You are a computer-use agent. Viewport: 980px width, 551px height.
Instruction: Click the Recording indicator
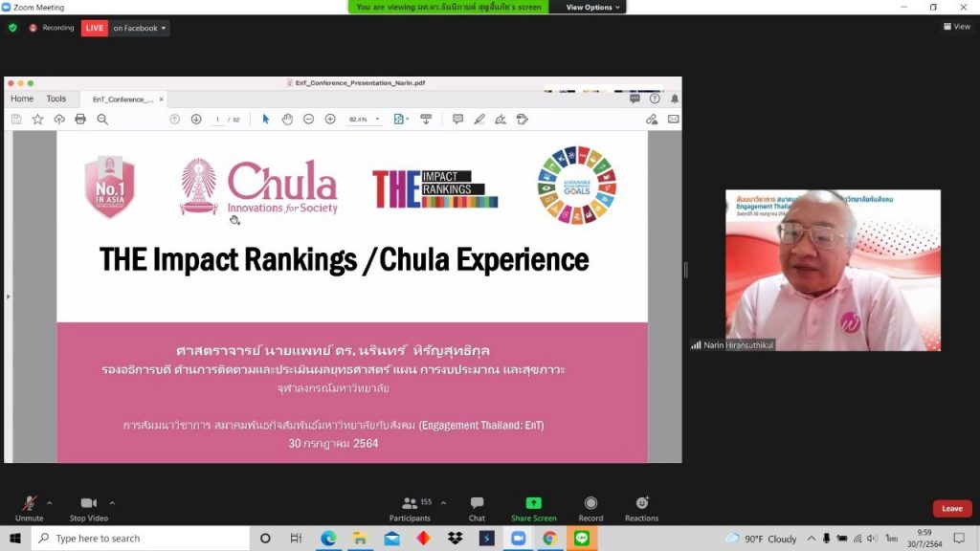(52, 28)
